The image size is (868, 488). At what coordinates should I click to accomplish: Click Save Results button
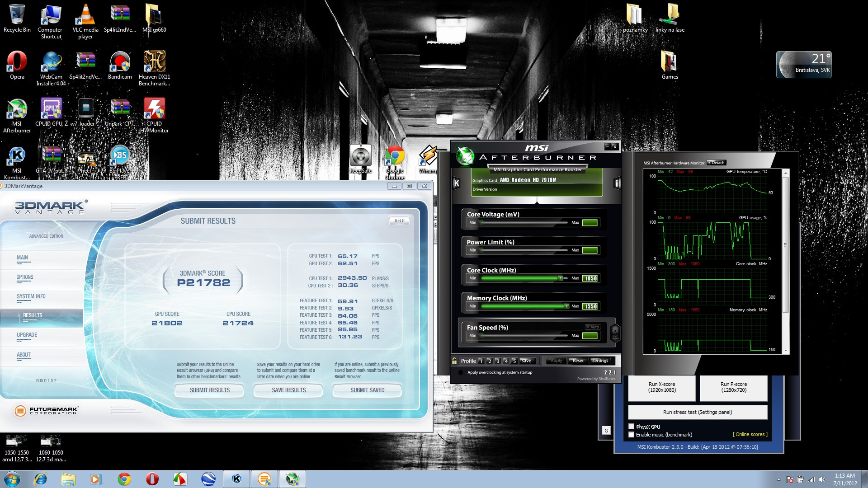288,390
